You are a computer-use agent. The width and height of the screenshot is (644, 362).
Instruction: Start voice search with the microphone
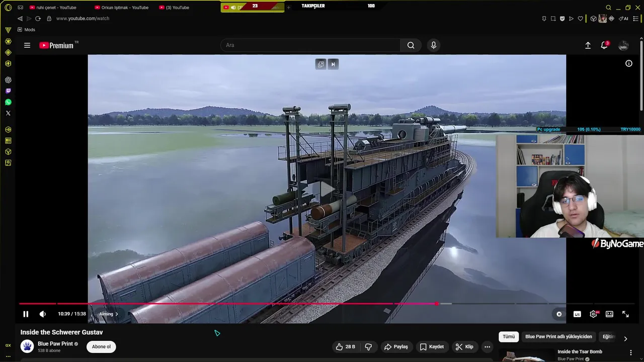point(434,45)
